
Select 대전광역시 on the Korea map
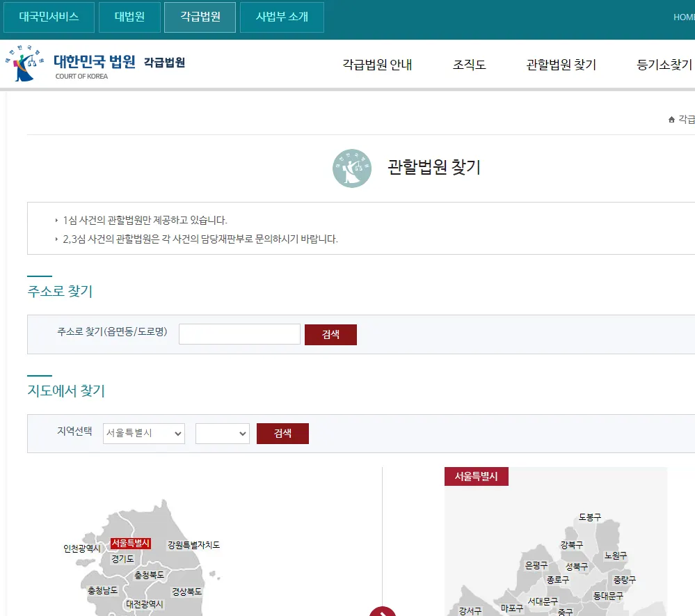145,604
